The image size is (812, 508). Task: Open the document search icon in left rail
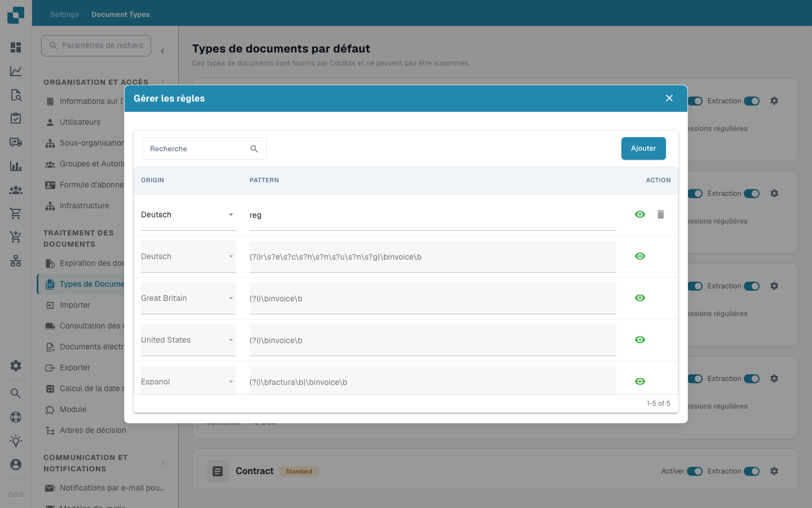[x=16, y=95]
